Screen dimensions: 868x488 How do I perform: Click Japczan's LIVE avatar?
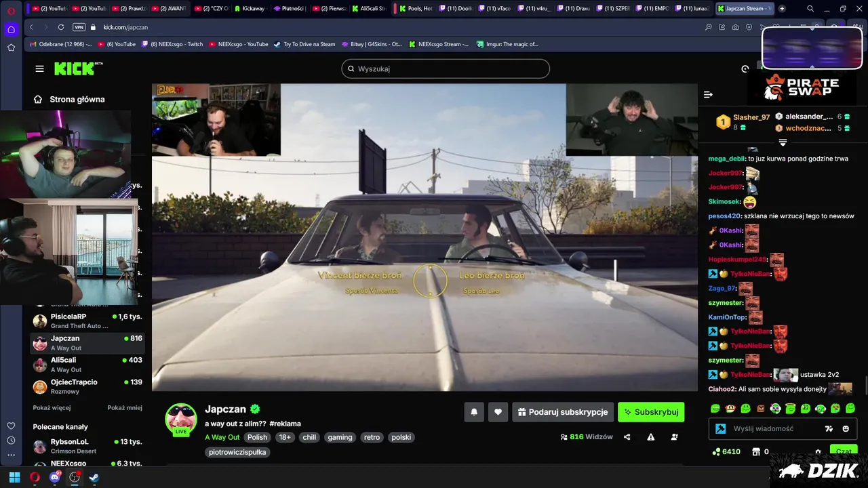(181, 420)
